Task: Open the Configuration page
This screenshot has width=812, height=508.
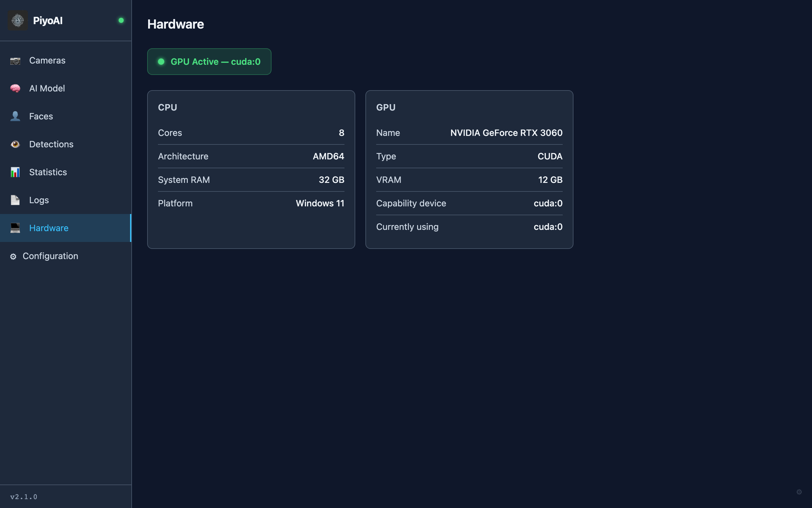Action: click(66, 256)
